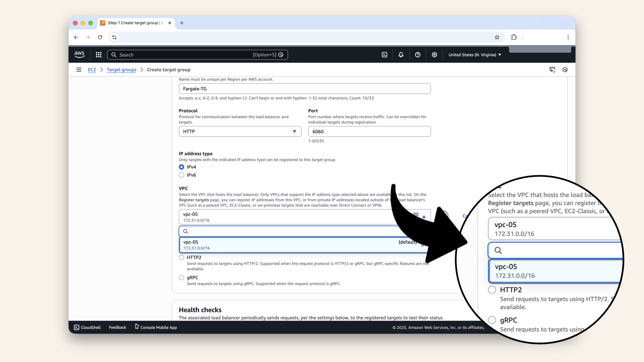The image size is (644, 362).
Task: Click the AWS logo to go home
Action: (x=79, y=54)
